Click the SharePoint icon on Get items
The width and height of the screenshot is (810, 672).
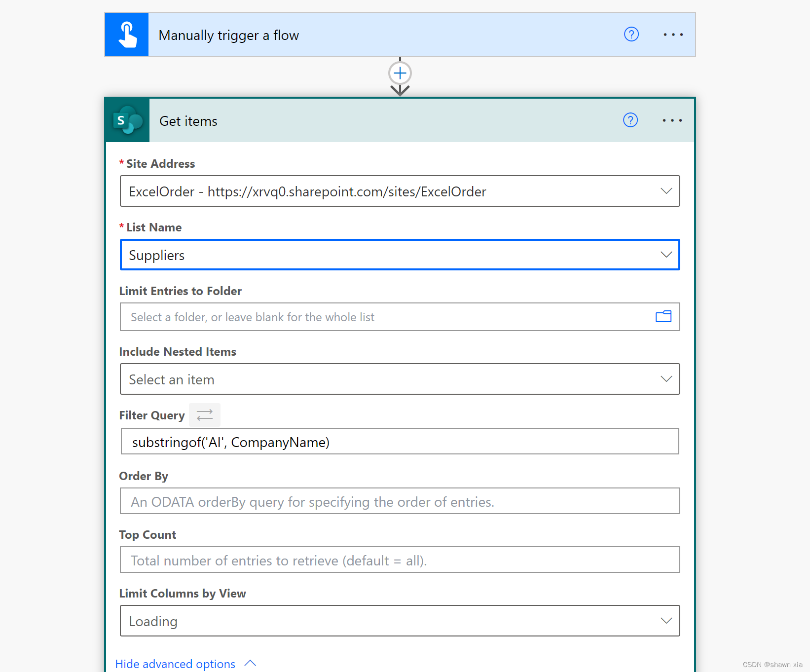coord(128,120)
